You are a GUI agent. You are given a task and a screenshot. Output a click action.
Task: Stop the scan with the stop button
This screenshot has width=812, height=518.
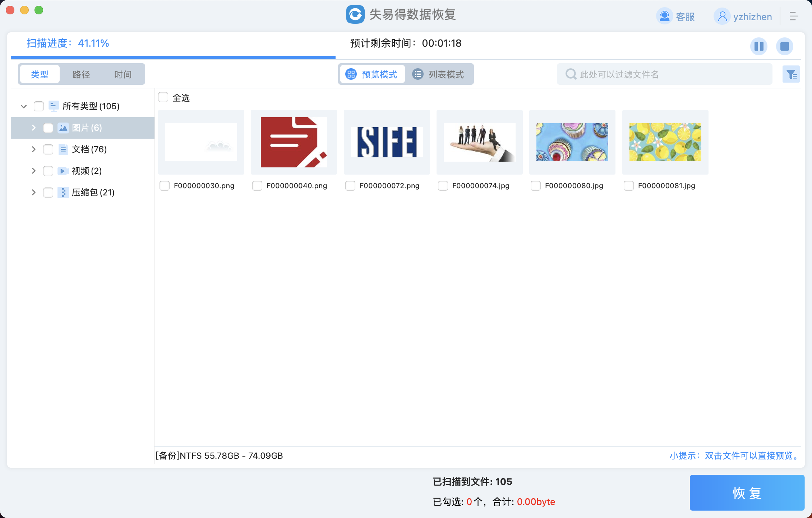tap(785, 46)
